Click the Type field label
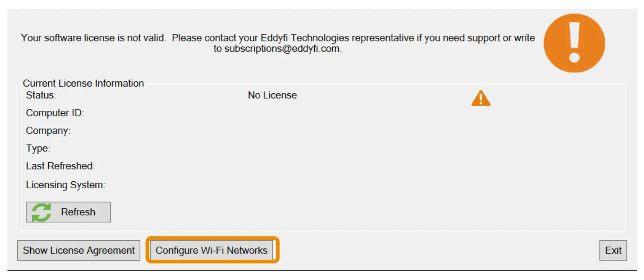The height and width of the screenshot is (280, 644). click(38, 149)
